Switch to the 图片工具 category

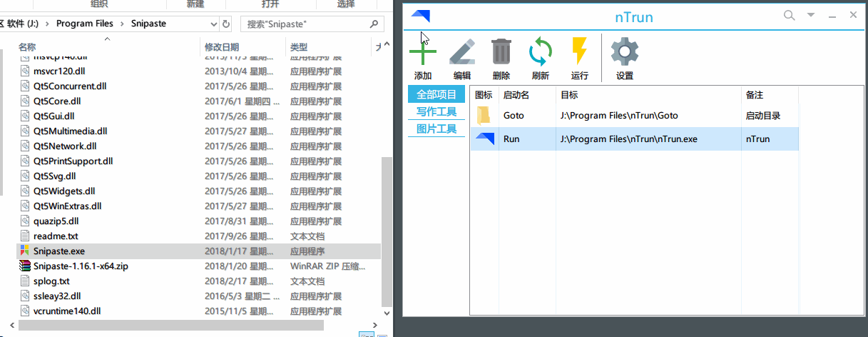436,129
